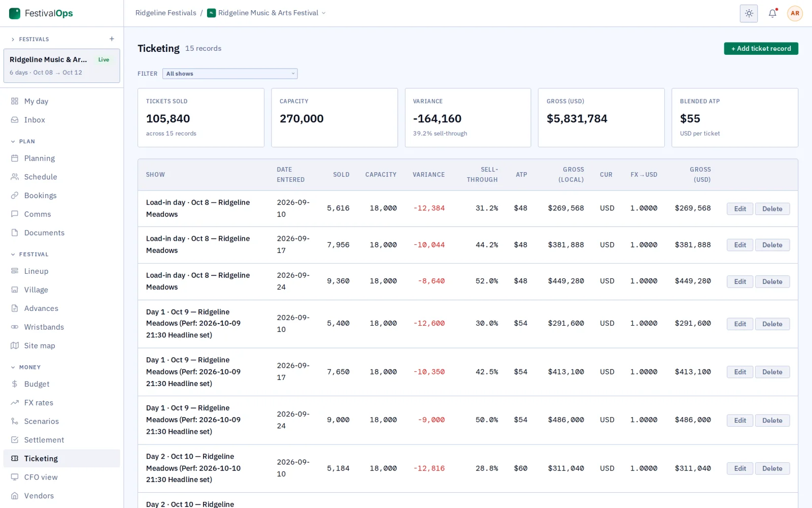Open the Schedule page
812x508 pixels.
click(62, 177)
